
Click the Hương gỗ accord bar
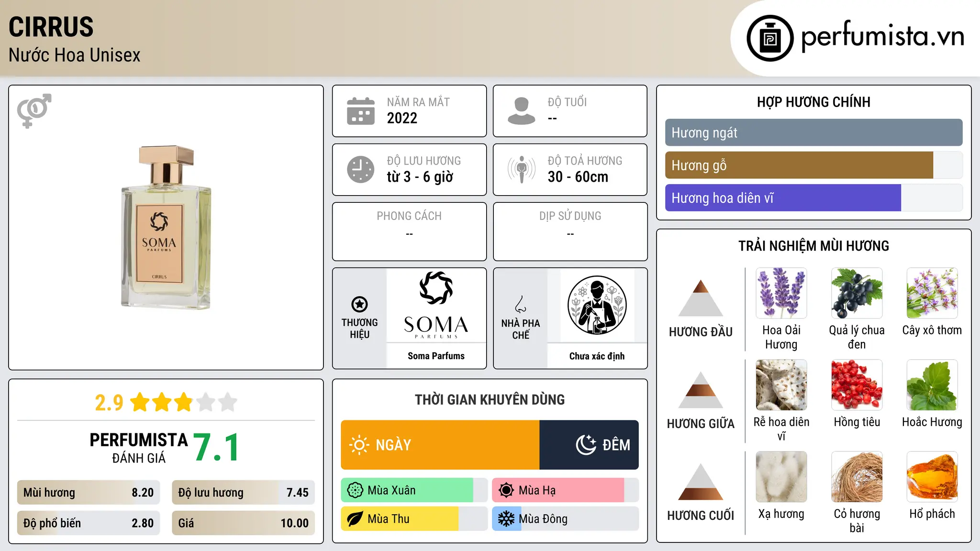(x=813, y=165)
